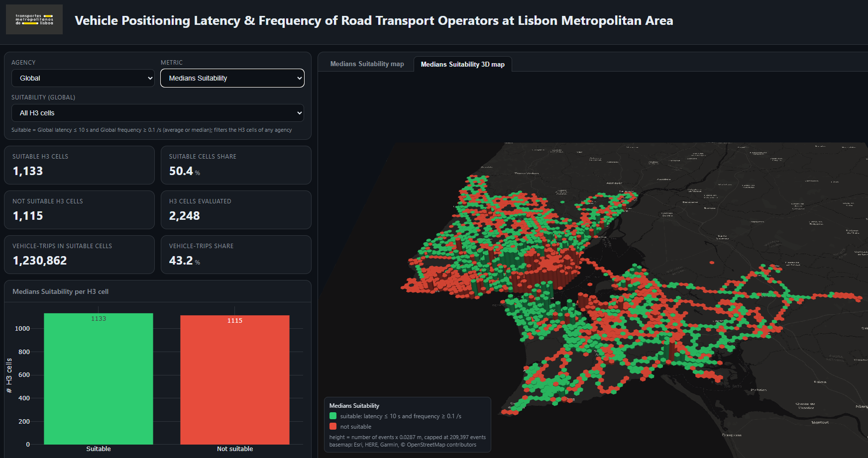Click the '# H3 cells' y-axis label
Image resolution: width=868 pixels, height=458 pixels.
point(9,375)
